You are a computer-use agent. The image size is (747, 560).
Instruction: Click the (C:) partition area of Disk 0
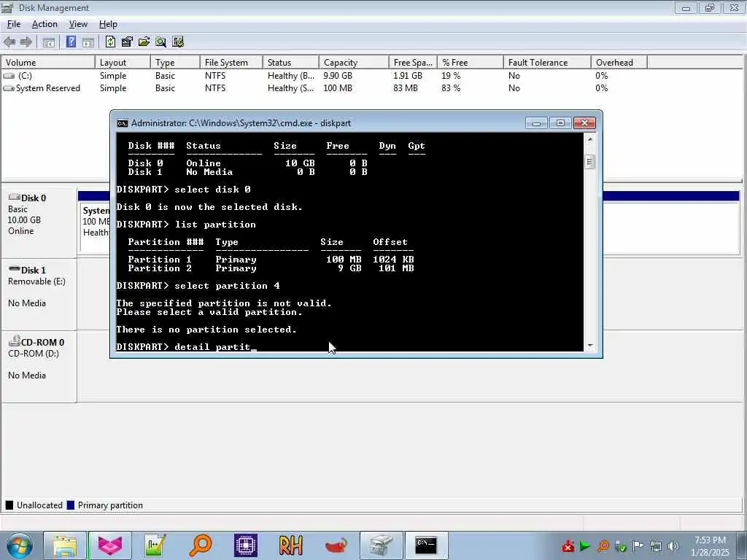pyautogui.click(x=671, y=227)
